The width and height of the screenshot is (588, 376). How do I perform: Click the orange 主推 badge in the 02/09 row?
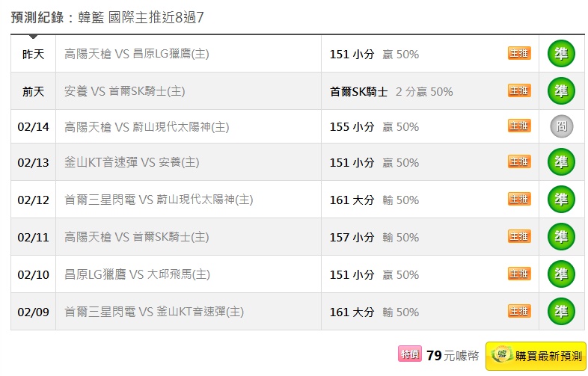(x=519, y=312)
